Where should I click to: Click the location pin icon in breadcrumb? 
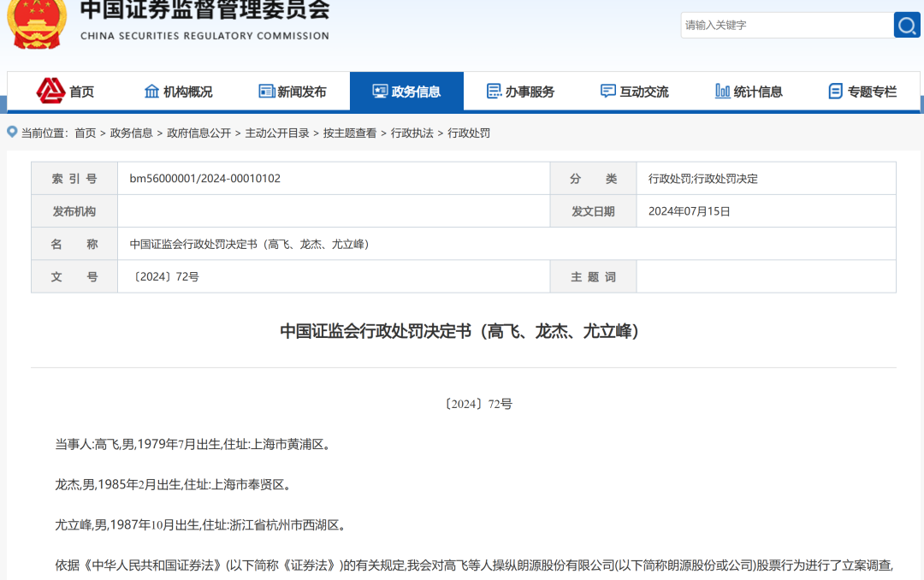[x=12, y=133]
